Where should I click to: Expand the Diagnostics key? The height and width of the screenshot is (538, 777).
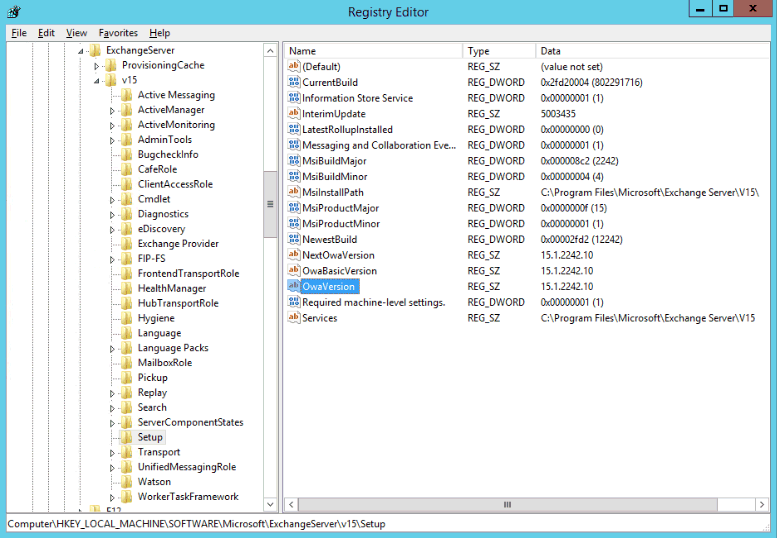[112, 215]
